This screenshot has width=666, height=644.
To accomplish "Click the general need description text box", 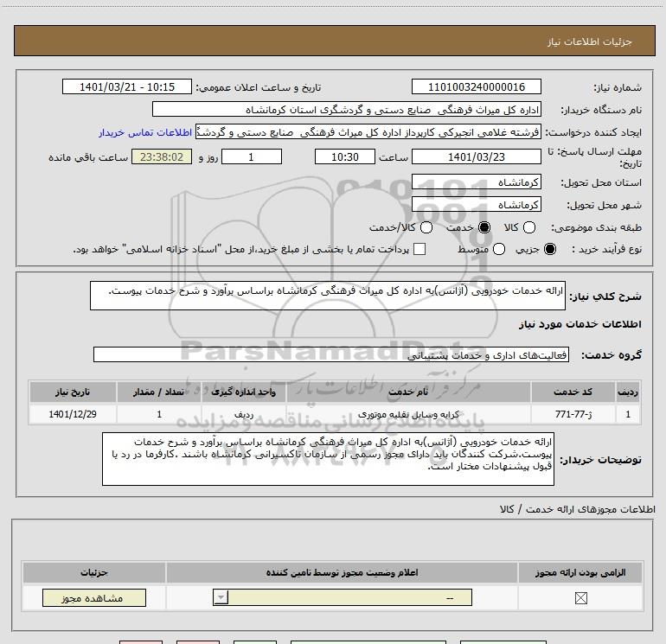I will point(328,296).
